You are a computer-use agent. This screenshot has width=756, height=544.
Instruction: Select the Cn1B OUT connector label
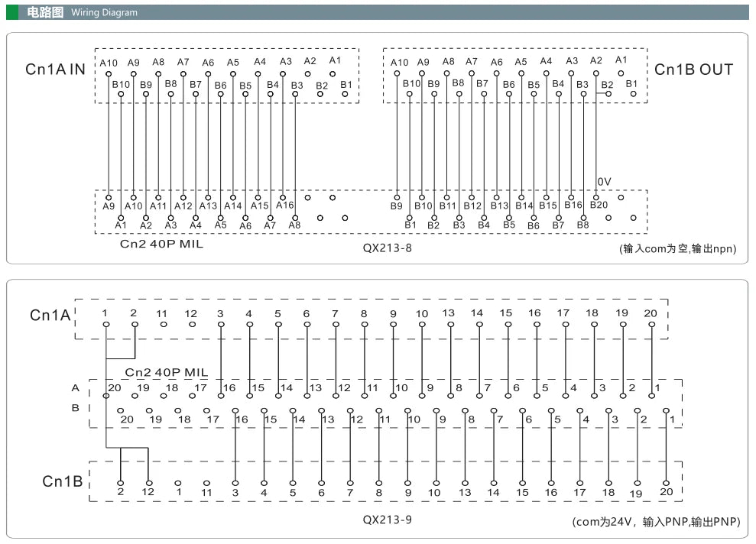(x=693, y=70)
